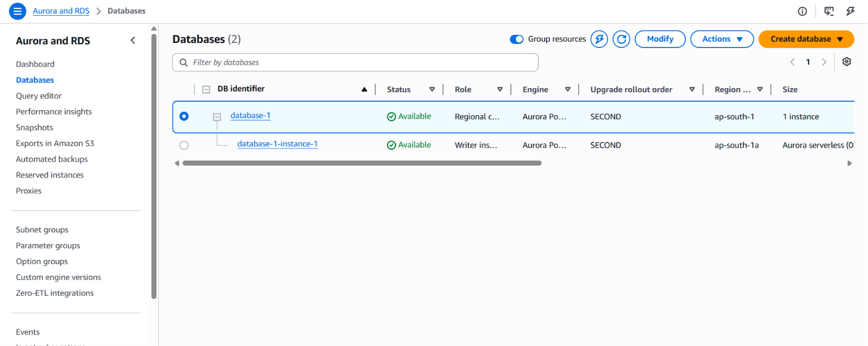Image resolution: width=868 pixels, height=346 pixels.
Task: Open Custom engine versions in the sidebar
Action: click(58, 278)
